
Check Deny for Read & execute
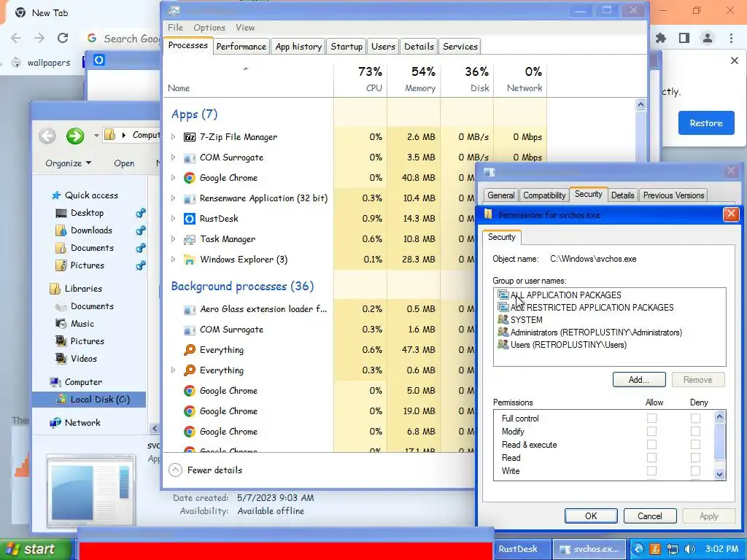coord(695,444)
